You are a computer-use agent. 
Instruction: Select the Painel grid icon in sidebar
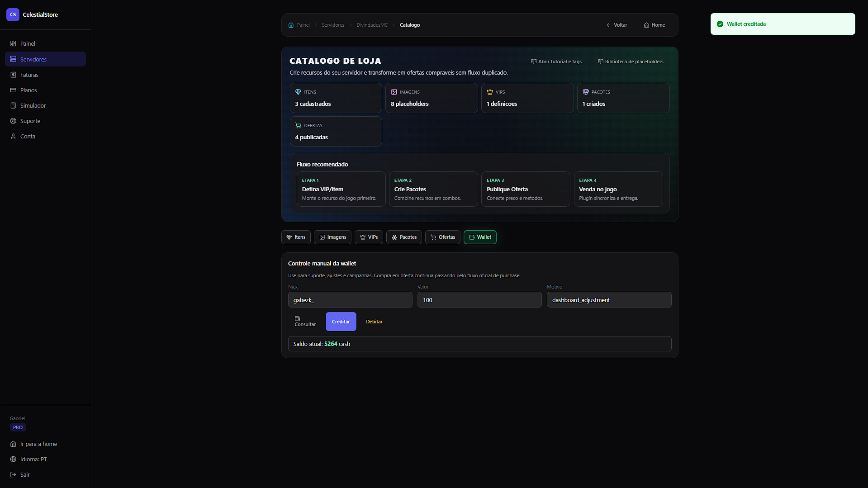click(x=13, y=43)
